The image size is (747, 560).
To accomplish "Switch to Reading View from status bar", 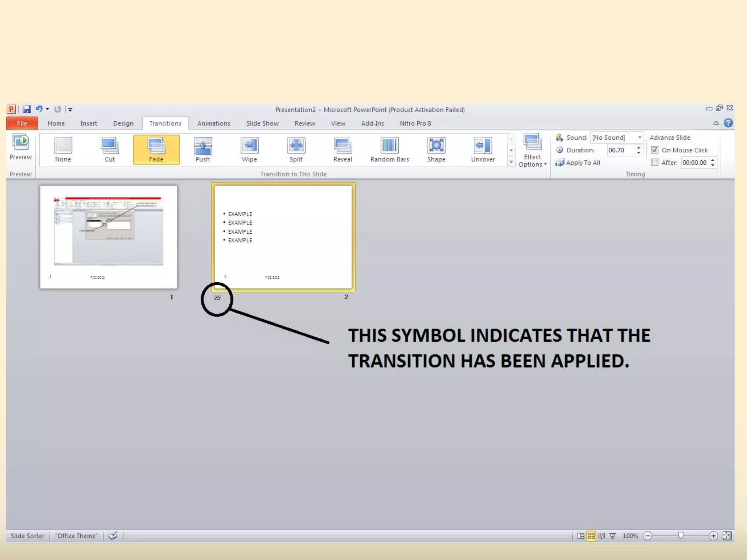I will pos(602,536).
